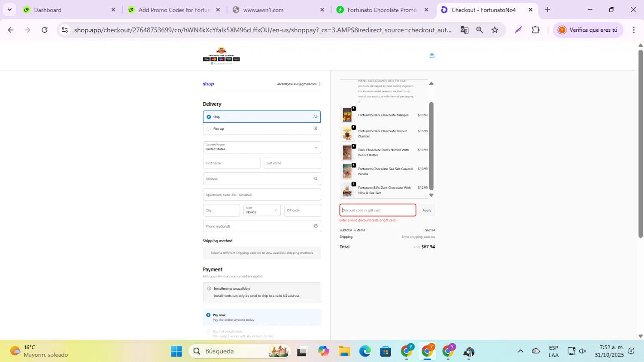This screenshot has width=644, height=362.
Task: Select Pay in 4 installments option
Action: 262,334
